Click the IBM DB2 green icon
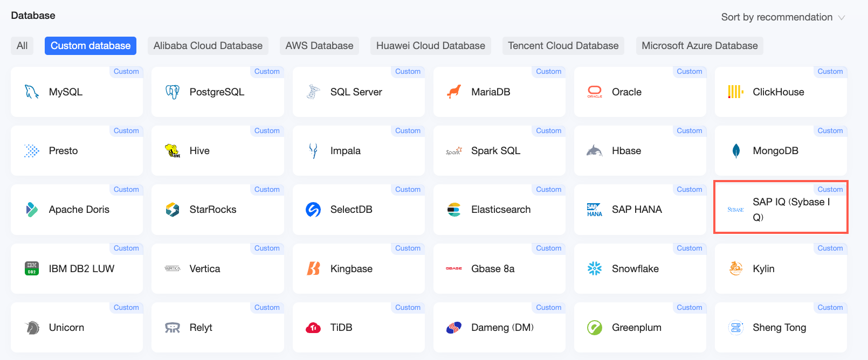 tap(32, 268)
